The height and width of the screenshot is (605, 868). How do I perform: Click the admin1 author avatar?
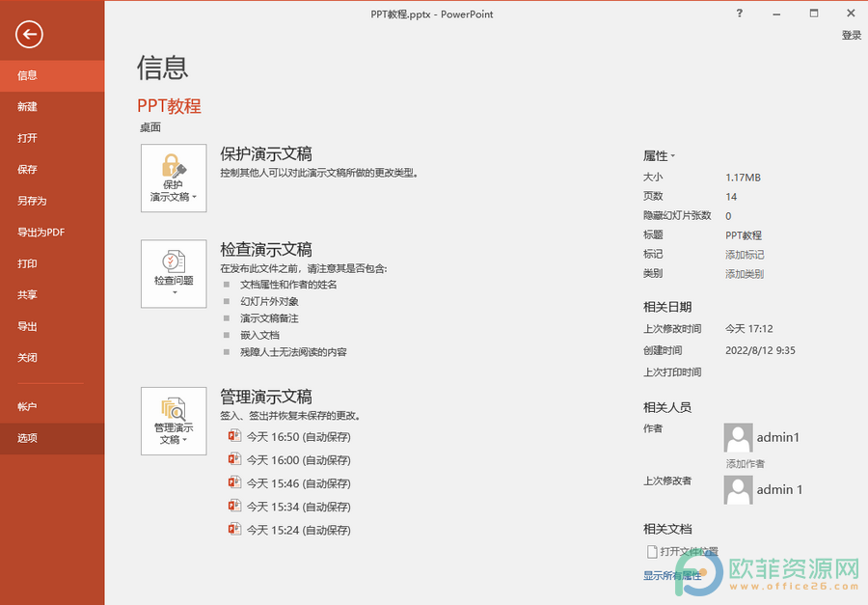coord(739,438)
